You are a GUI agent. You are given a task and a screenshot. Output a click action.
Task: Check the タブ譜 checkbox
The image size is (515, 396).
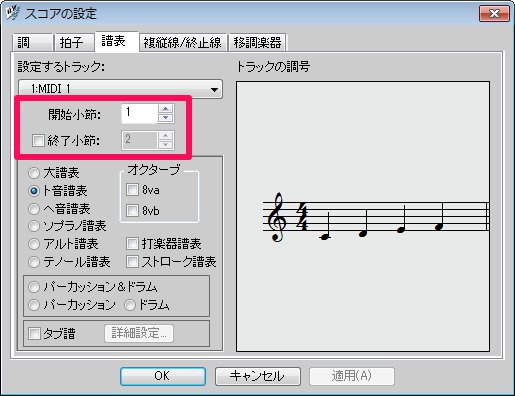34,333
